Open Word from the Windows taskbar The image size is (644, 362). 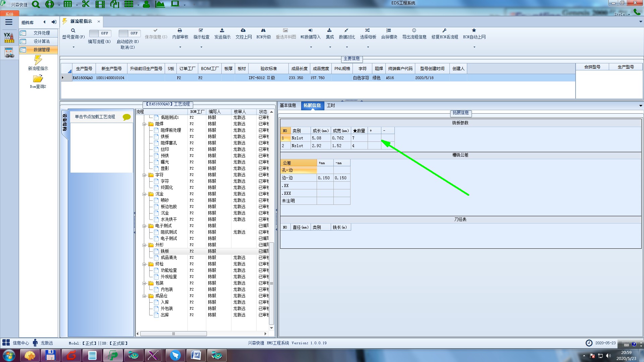point(196,355)
